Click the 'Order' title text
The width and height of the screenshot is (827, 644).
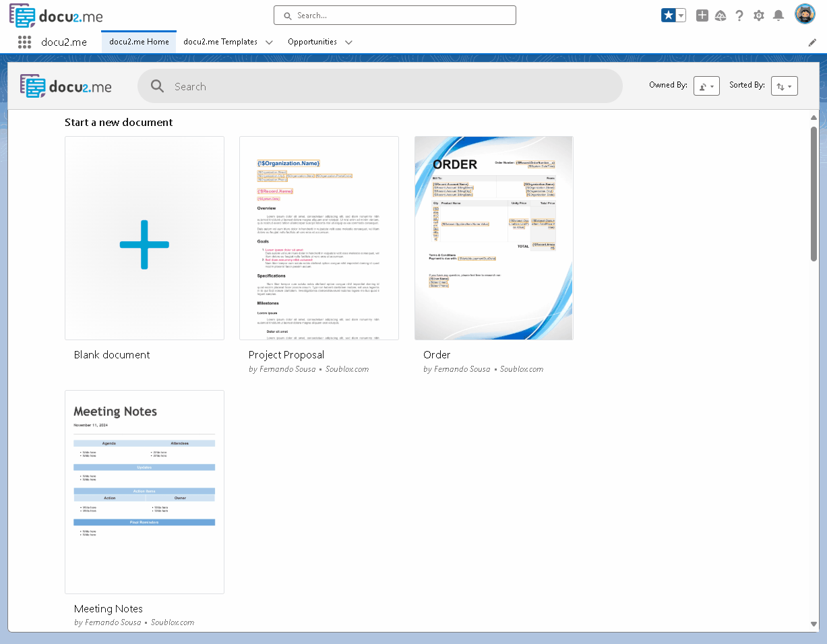(x=437, y=355)
